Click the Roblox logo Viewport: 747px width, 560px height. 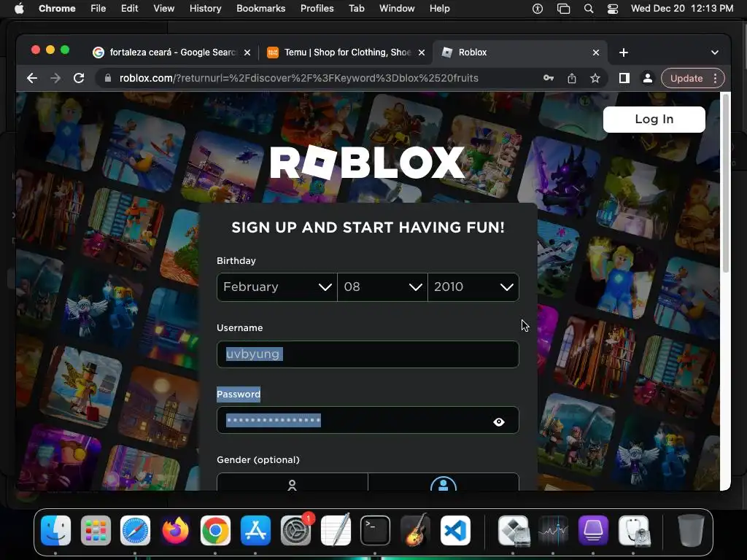click(368, 162)
